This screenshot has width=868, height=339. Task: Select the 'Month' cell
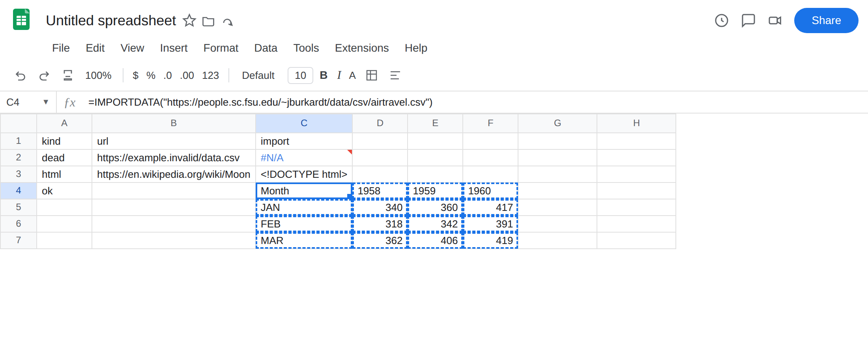point(304,191)
